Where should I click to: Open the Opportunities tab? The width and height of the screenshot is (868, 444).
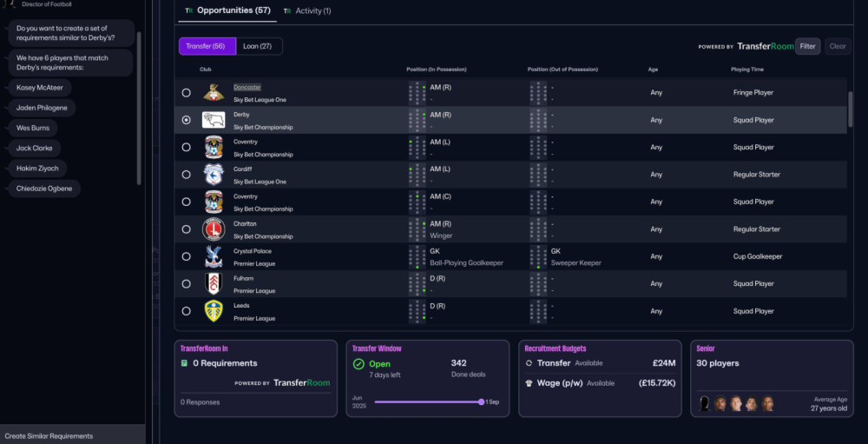[x=227, y=10]
